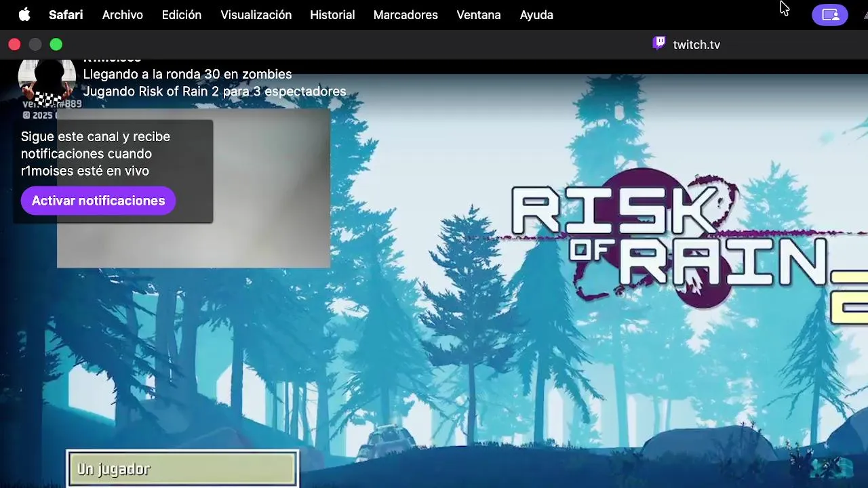Screen dimensions: 868x488
Task: Click 'Jugando Risk of Rain 2' stream info text
Action: click(214, 91)
